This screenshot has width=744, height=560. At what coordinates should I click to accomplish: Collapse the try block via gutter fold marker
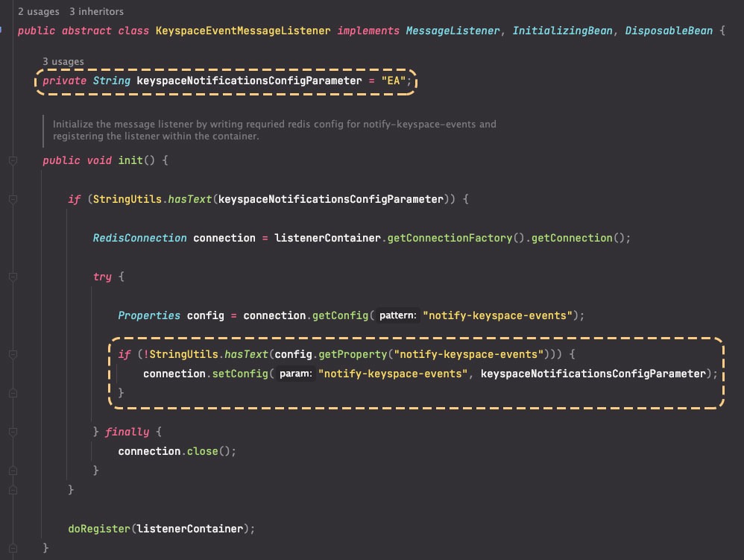click(13, 277)
